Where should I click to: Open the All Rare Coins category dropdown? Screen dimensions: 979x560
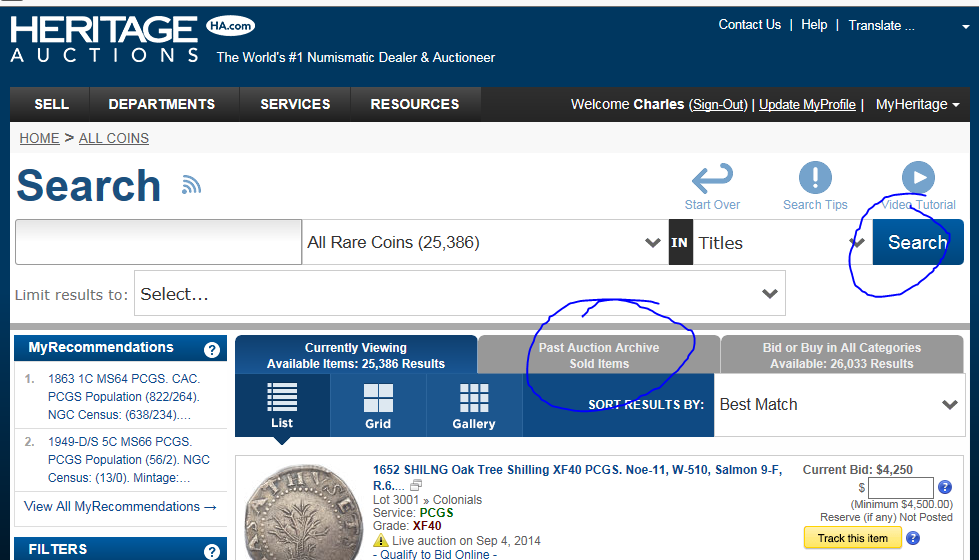pyautogui.click(x=485, y=242)
